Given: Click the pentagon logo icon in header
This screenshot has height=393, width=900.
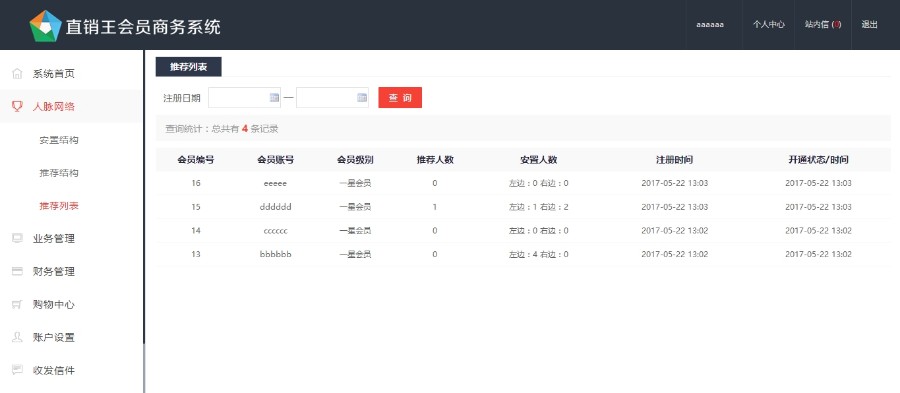Looking at the screenshot, I should (x=45, y=26).
